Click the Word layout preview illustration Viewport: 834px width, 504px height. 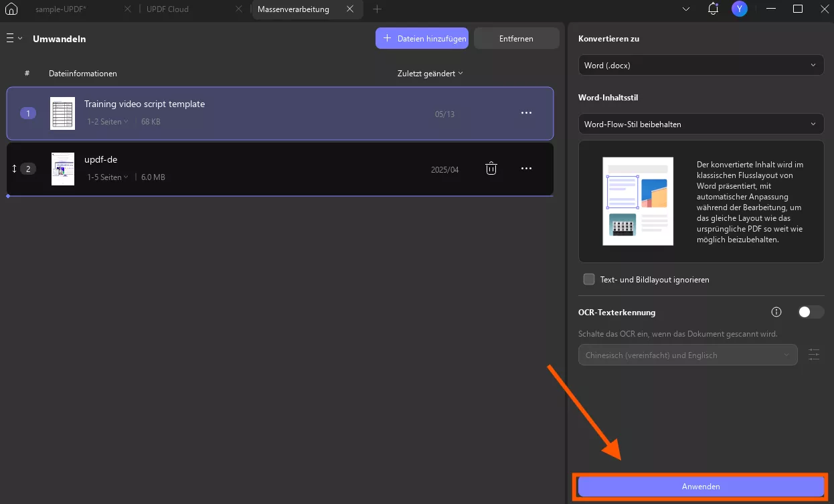(638, 201)
